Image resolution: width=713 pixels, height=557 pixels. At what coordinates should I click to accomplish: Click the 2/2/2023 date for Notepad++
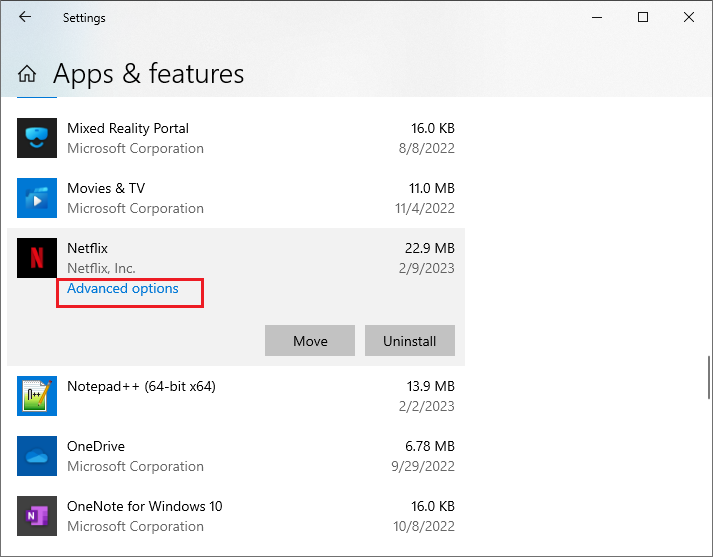click(x=427, y=406)
